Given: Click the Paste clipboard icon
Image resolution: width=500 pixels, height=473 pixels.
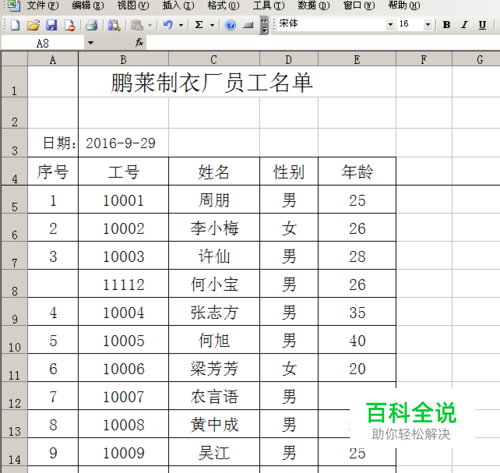Looking at the screenshot, I should coord(137,25).
